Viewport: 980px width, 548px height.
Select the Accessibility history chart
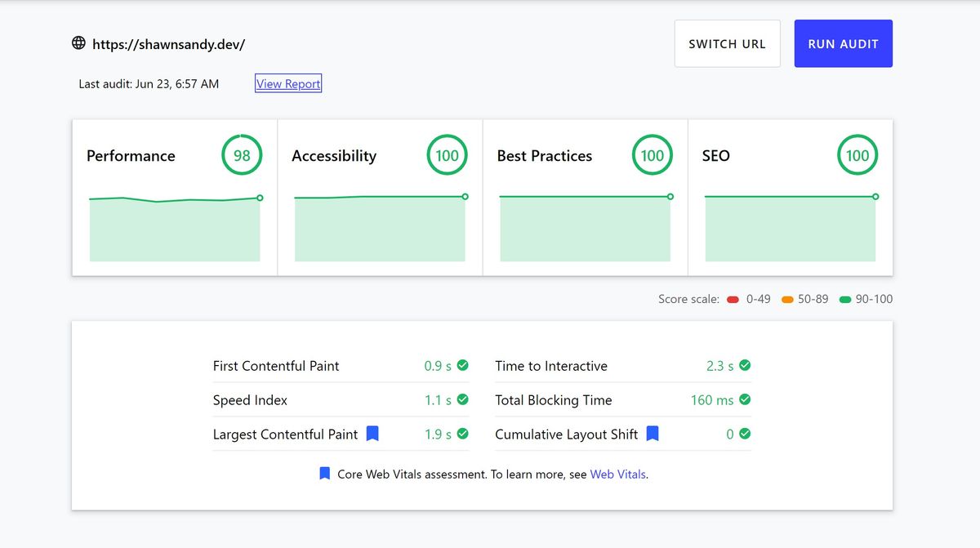[380, 229]
